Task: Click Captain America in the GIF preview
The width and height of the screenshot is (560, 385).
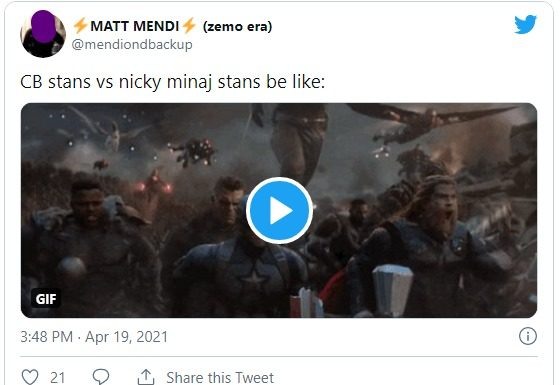Action: [239, 261]
